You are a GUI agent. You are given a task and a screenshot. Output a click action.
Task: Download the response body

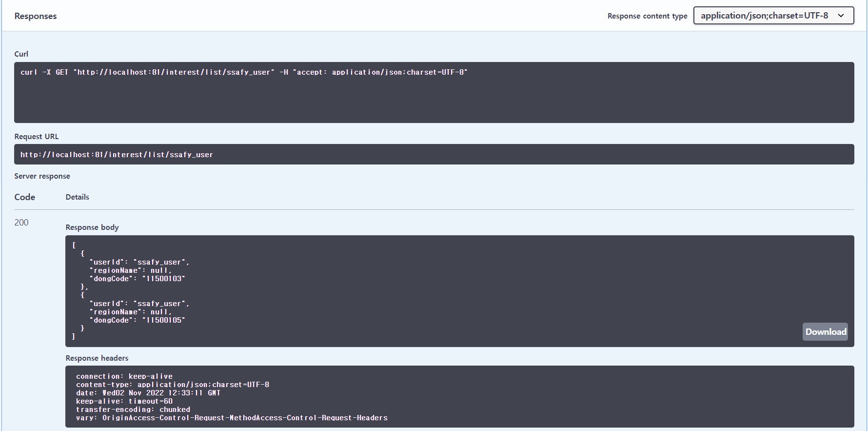pyautogui.click(x=825, y=332)
